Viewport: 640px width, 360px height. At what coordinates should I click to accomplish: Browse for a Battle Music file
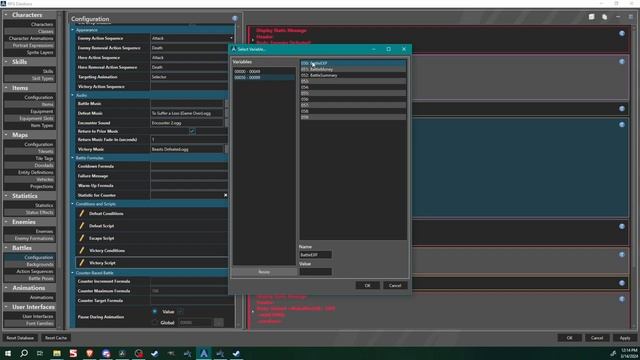(x=226, y=104)
